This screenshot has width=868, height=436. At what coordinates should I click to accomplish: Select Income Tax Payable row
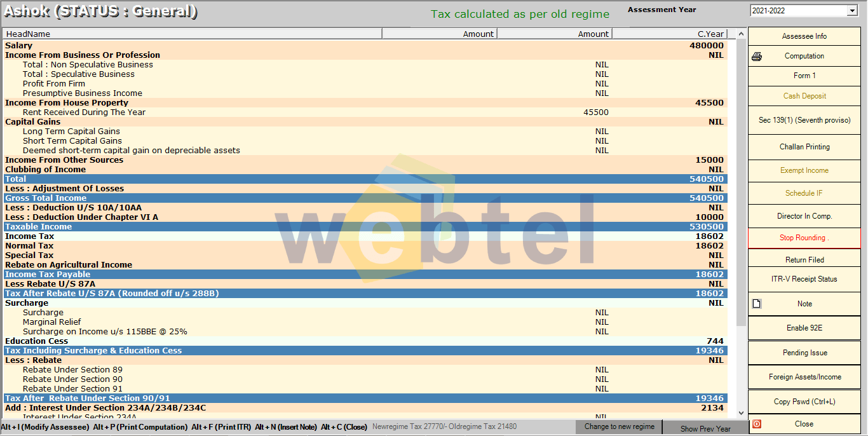tap(365, 275)
